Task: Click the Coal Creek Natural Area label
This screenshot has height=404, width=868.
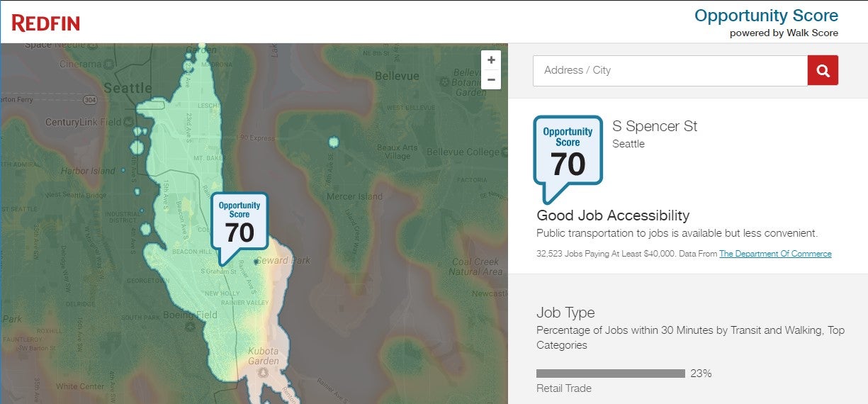Action: click(x=475, y=266)
